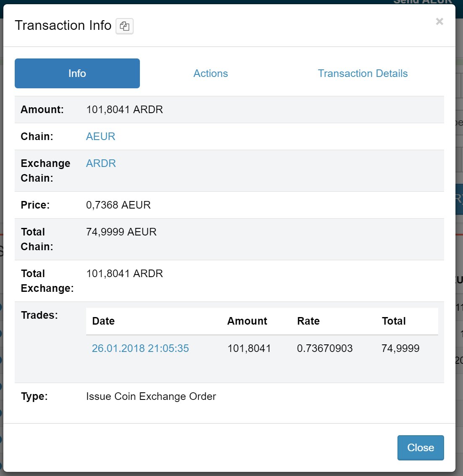Select the Info tab
463x476 pixels.
coord(77,74)
